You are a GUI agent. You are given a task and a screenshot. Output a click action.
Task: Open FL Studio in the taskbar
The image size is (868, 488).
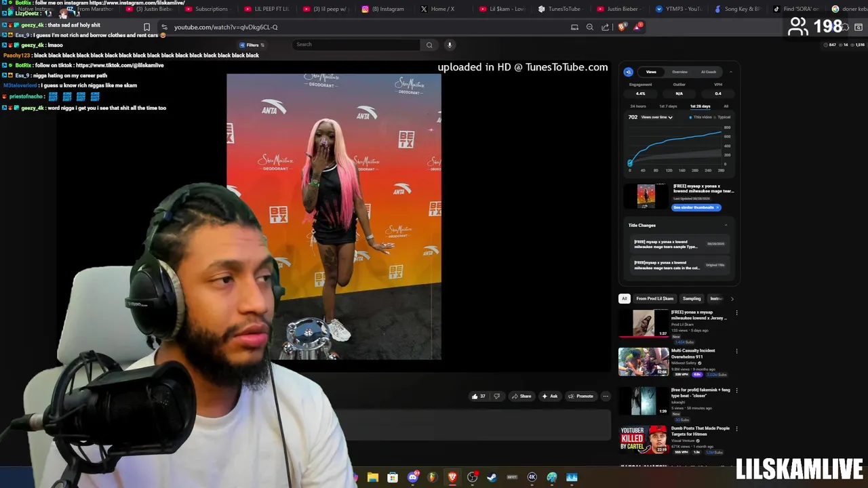tap(432, 477)
